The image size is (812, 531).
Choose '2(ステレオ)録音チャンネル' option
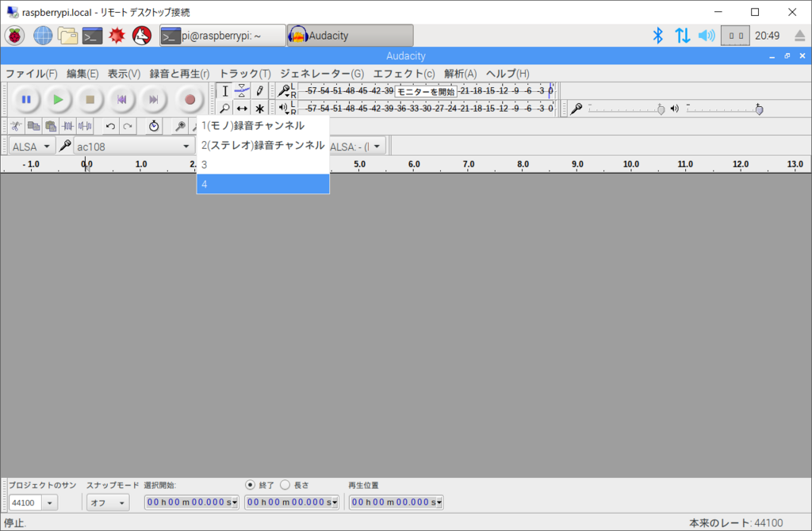pos(263,145)
